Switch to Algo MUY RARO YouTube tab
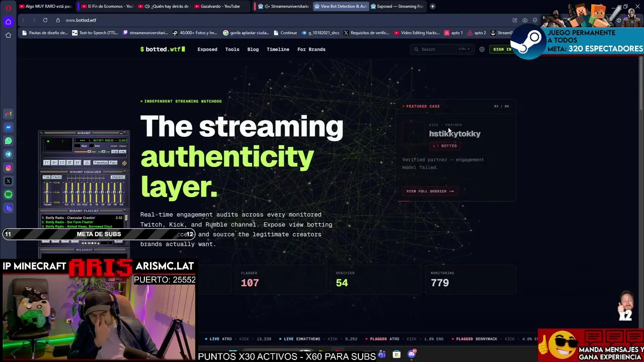Screen dimensions: 644x362 45,6
